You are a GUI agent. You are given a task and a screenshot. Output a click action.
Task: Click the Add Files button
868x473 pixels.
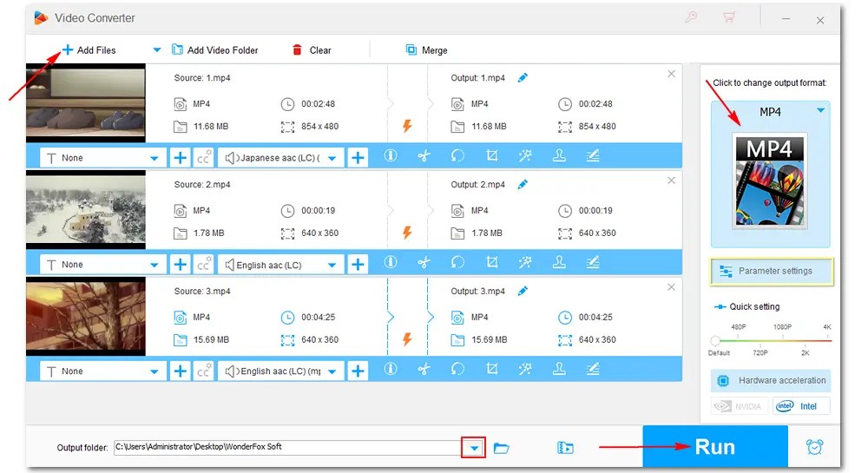pos(89,50)
